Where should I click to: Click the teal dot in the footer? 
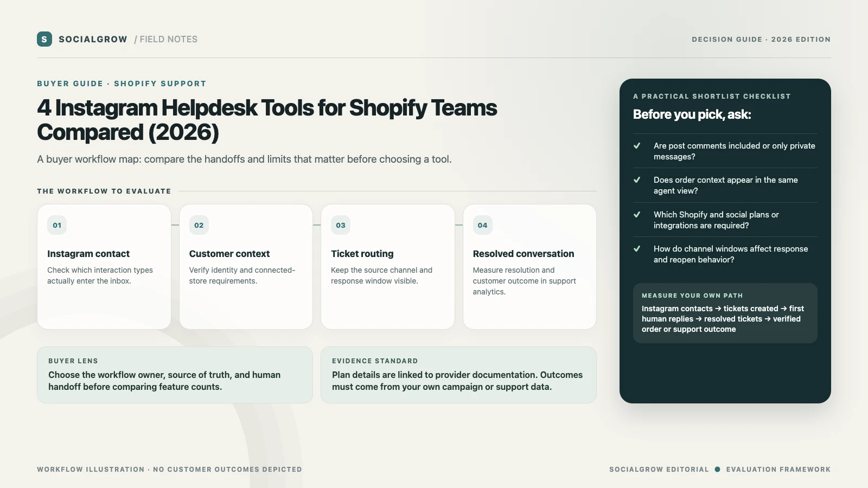click(718, 470)
